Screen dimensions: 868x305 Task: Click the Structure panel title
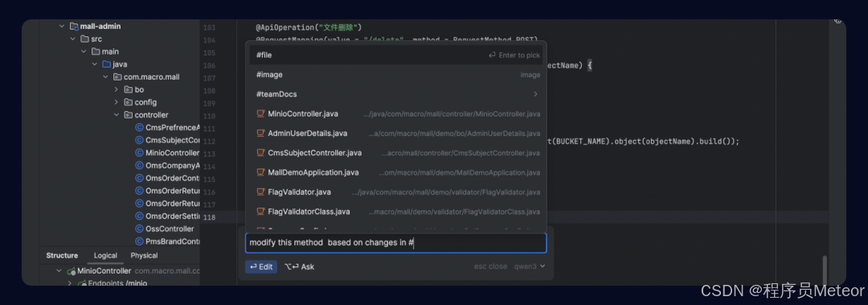click(x=62, y=256)
